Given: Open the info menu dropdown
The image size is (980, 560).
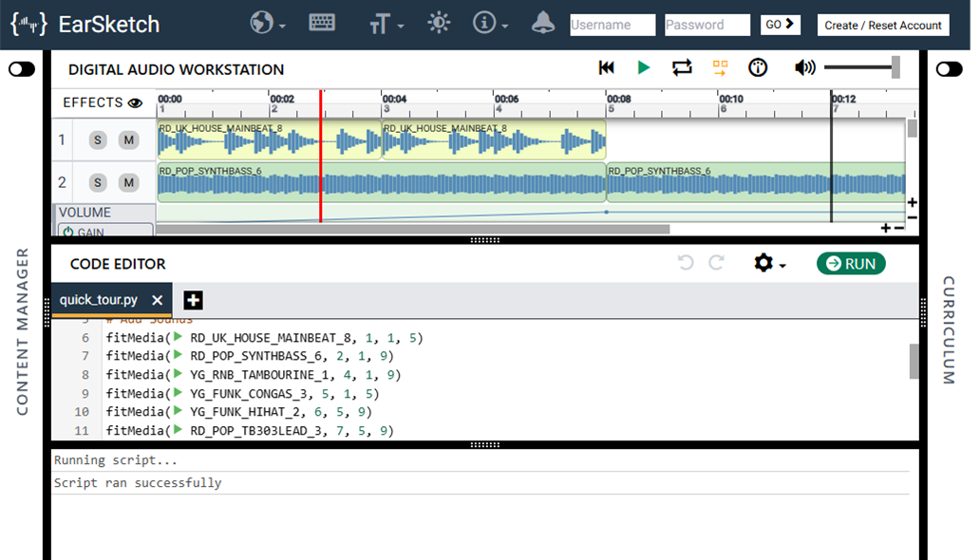Looking at the screenshot, I should [490, 24].
